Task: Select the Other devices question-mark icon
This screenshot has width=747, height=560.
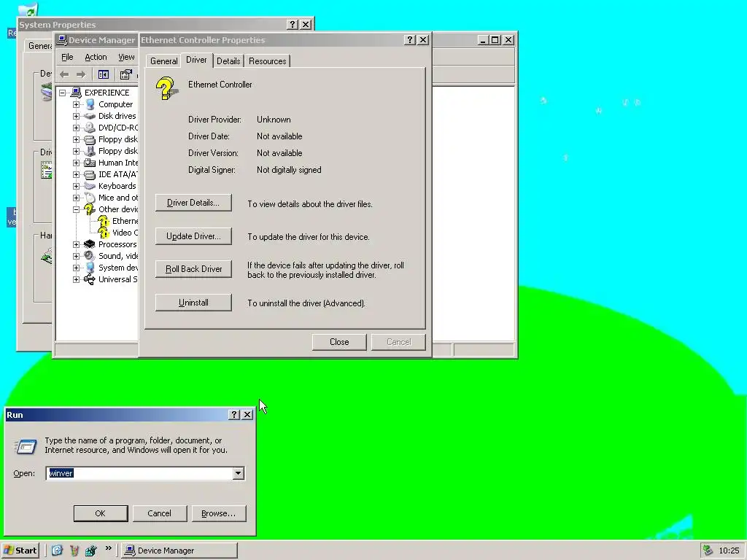Action: (x=90, y=209)
